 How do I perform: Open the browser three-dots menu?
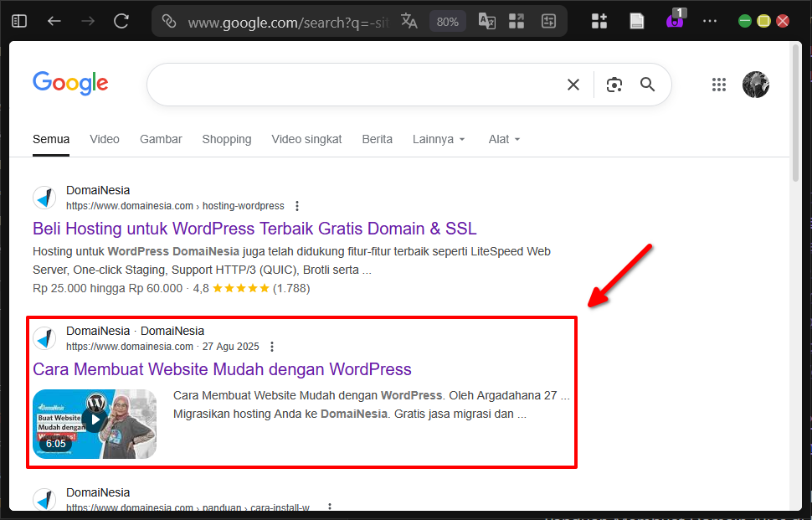point(710,20)
